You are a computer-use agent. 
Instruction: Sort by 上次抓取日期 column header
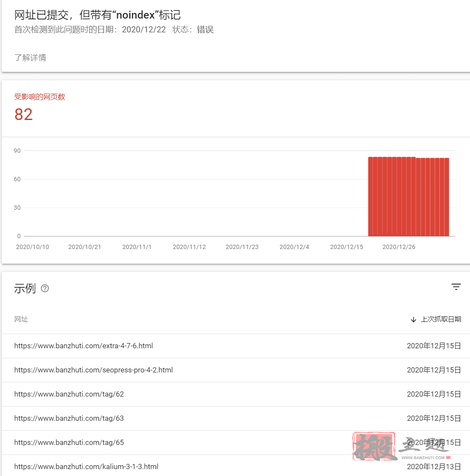pyautogui.click(x=441, y=319)
